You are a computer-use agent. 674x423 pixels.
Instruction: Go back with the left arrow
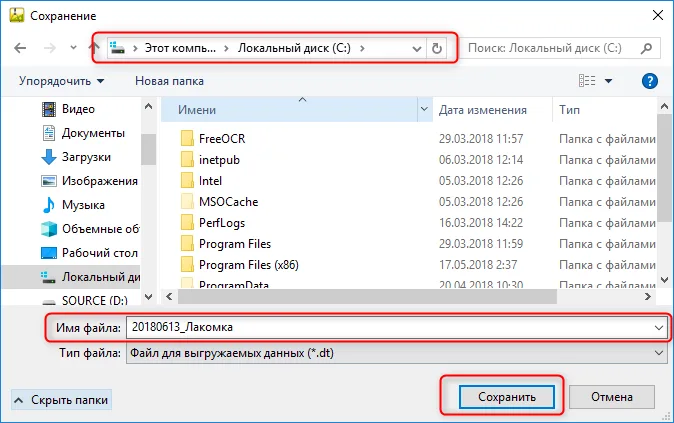pos(20,48)
